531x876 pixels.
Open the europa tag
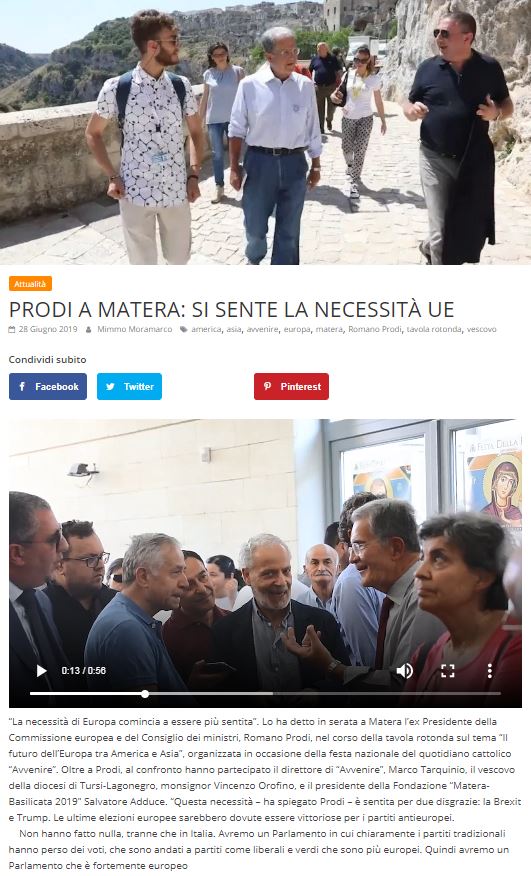pos(297,329)
